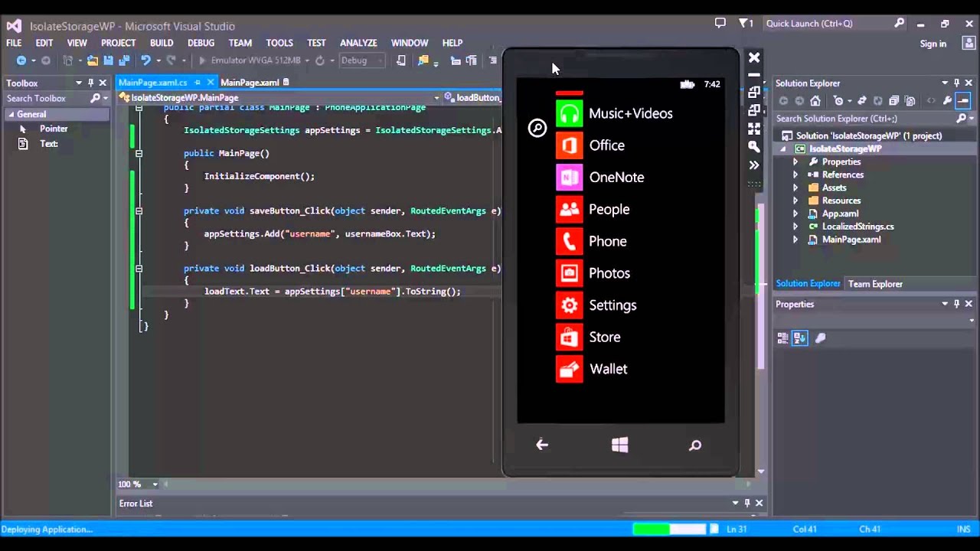This screenshot has width=980, height=551.
Task: Collapse the MainPage() constructor code block
Action: click(x=139, y=153)
